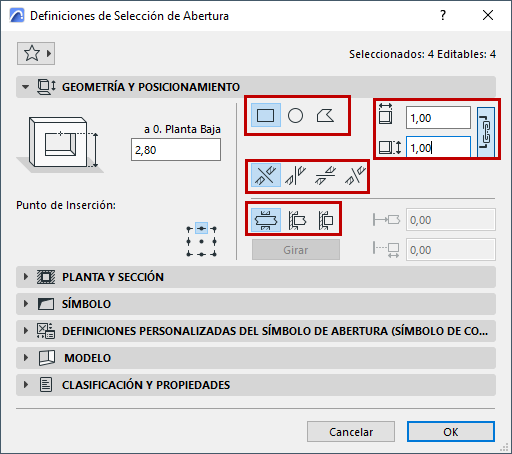
Task: Click the opening 3D preview image
Action: (61, 144)
